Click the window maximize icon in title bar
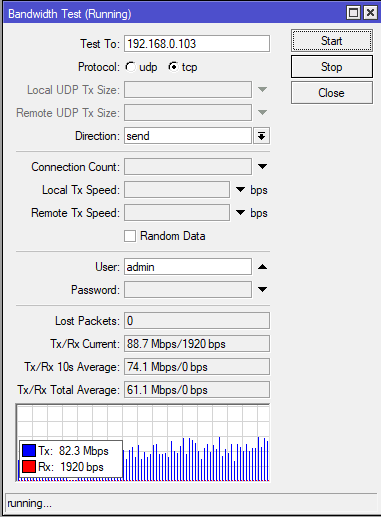This screenshot has width=381, height=517. point(353,13)
